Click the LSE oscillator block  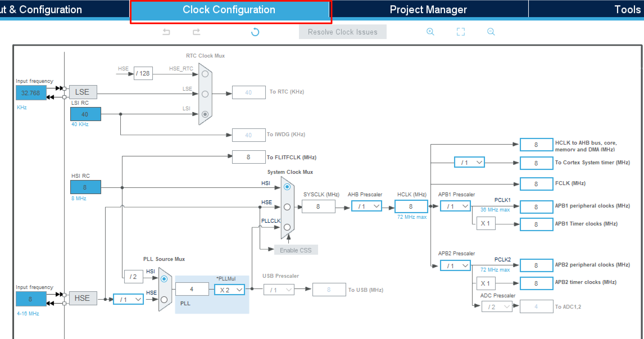[x=83, y=92]
